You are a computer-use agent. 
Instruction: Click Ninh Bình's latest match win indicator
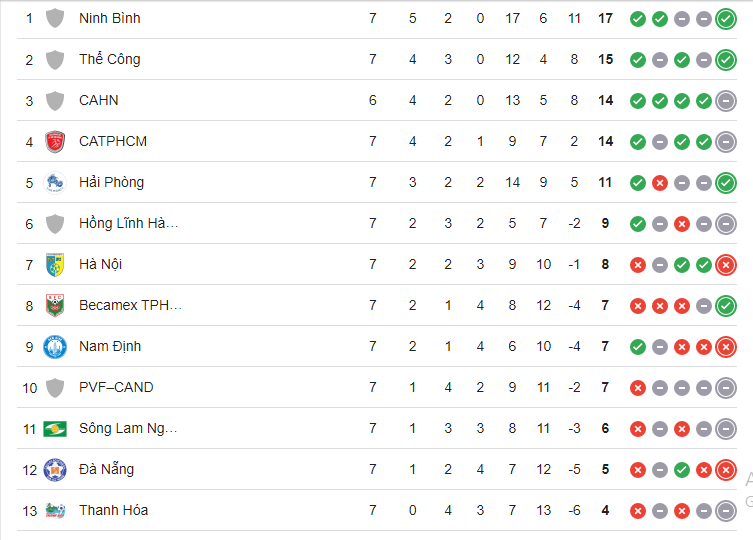(x=726, y=18)
